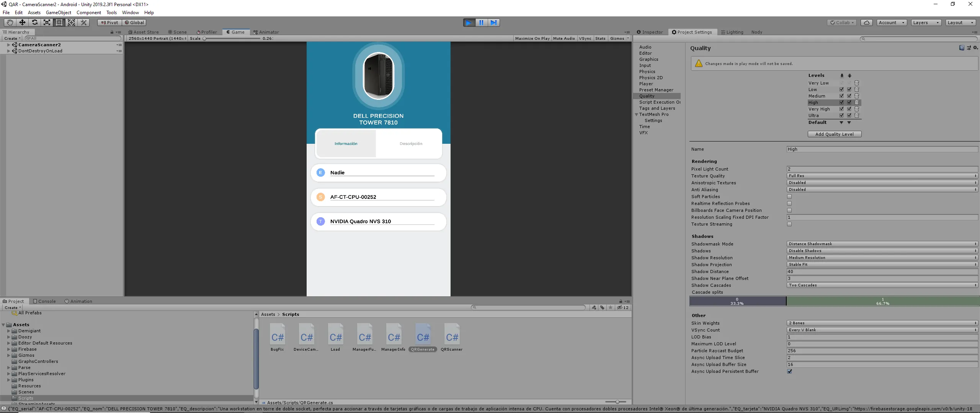Open the Layers dropdown
Screen dimensions: 980x413
(x=926, y=23)
